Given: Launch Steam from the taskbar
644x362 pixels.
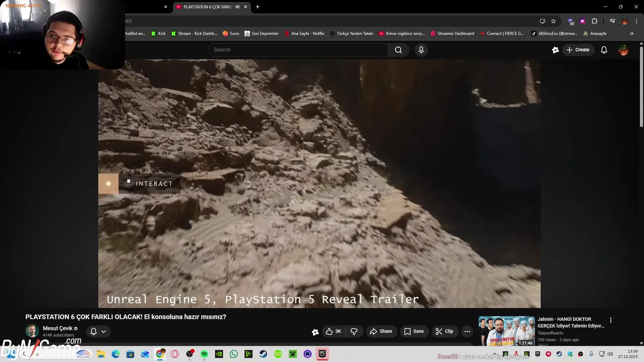Looking at the screenshot, I should point(263,354).
